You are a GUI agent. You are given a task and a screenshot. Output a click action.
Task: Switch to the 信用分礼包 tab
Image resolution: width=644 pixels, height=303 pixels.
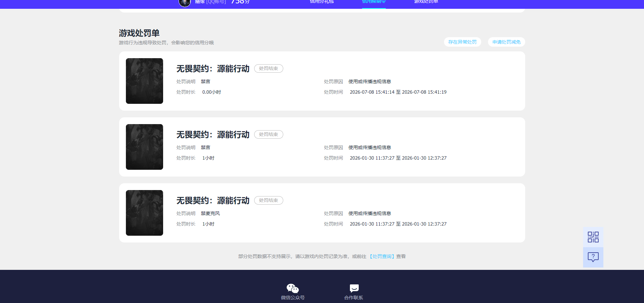point(321,2)
